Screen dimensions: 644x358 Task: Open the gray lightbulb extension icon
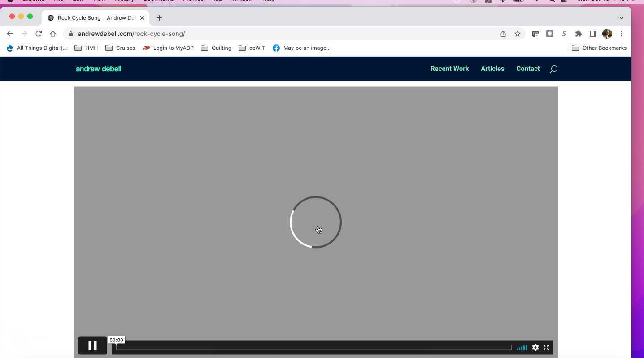click(550, 34)
